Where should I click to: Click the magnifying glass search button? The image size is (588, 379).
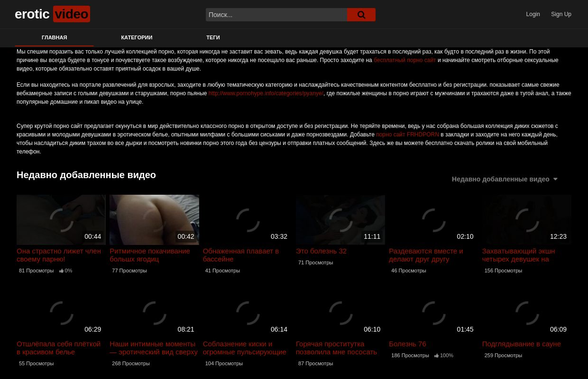361,15
